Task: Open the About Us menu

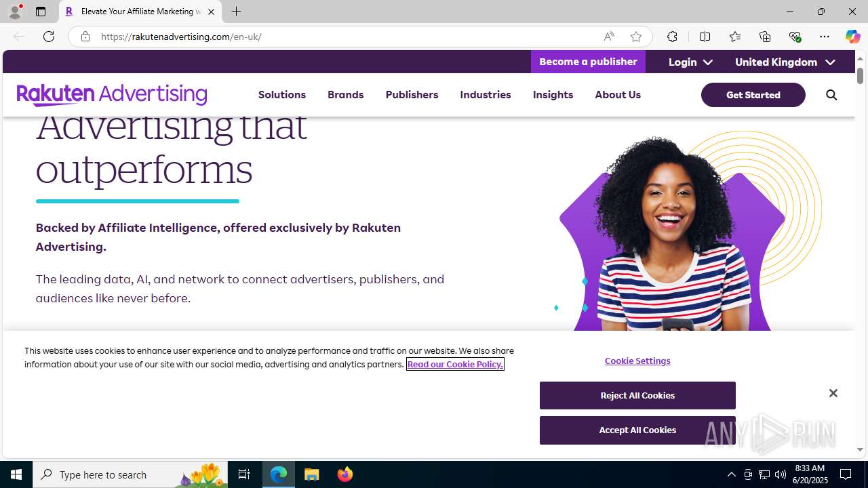Action: point(618,95)
